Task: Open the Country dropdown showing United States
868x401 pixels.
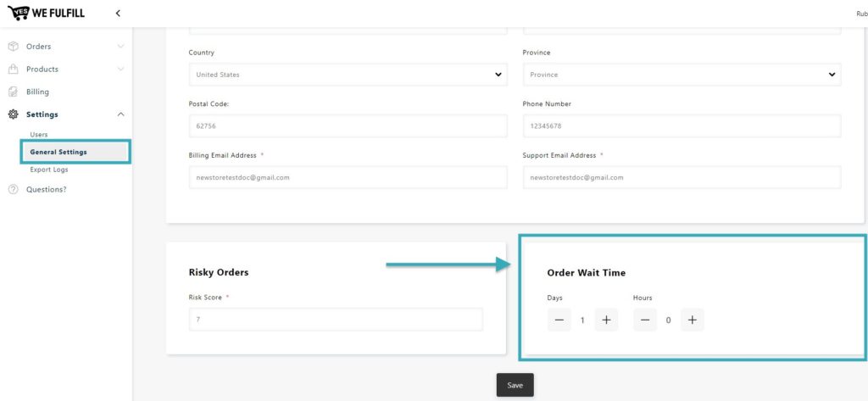Action: (348, 75)
